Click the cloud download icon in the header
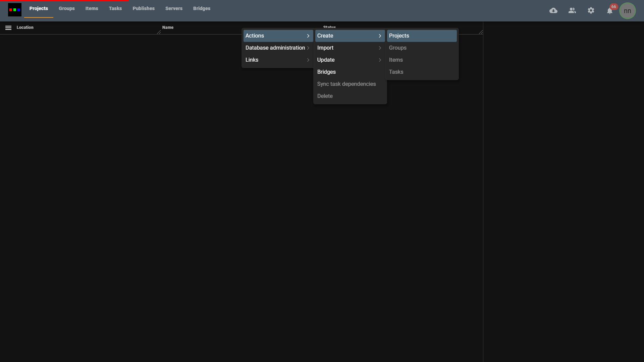The image size is (644, 362). tap(553, 10)
